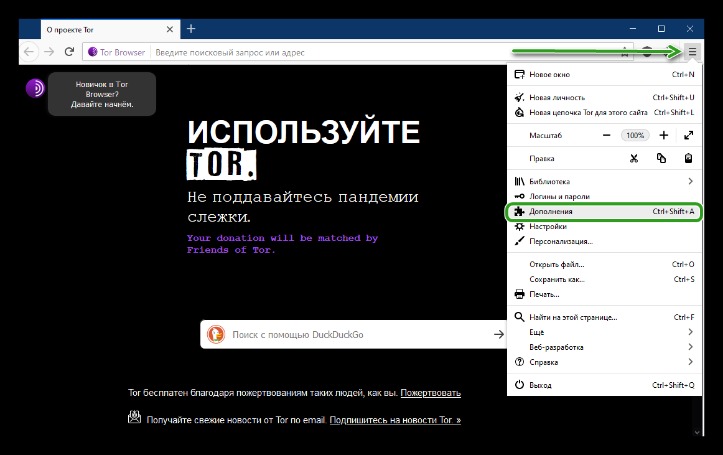This screenshot has height=455, width=723.
Task: Minimize the Tor Browser window
Action: 633,29
